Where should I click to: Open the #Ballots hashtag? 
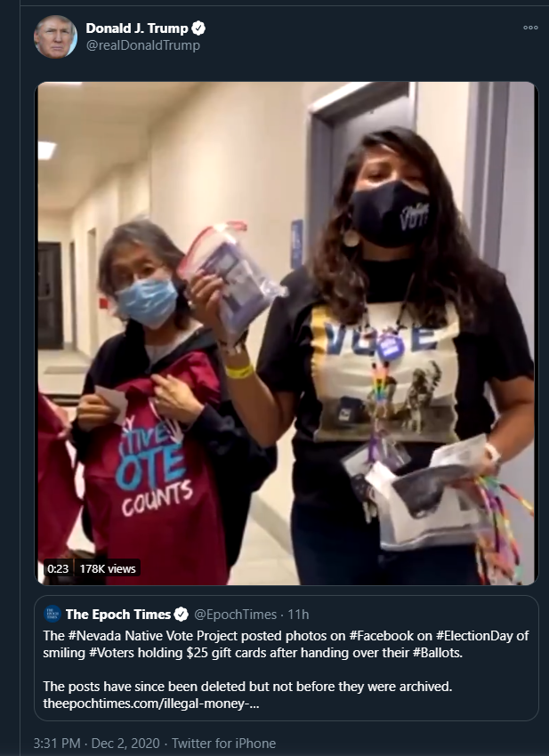(x=437, y=653)
